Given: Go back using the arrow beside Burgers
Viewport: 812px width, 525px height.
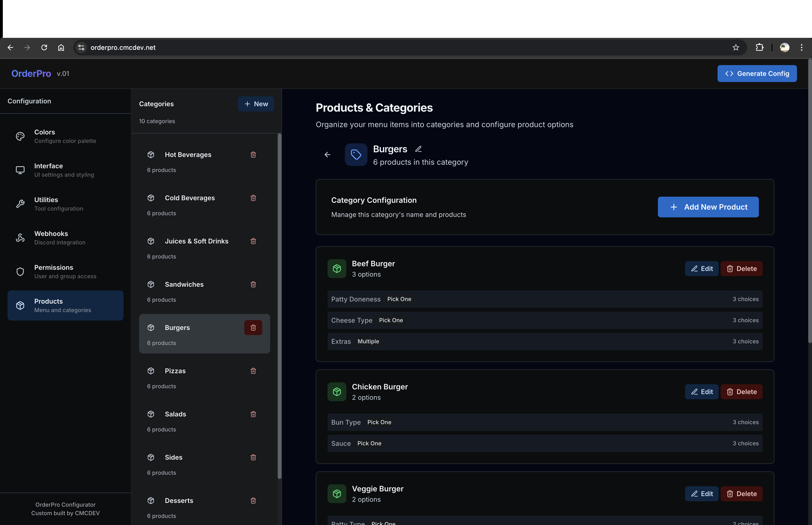Looking at the screenshot, I should 327,154.
